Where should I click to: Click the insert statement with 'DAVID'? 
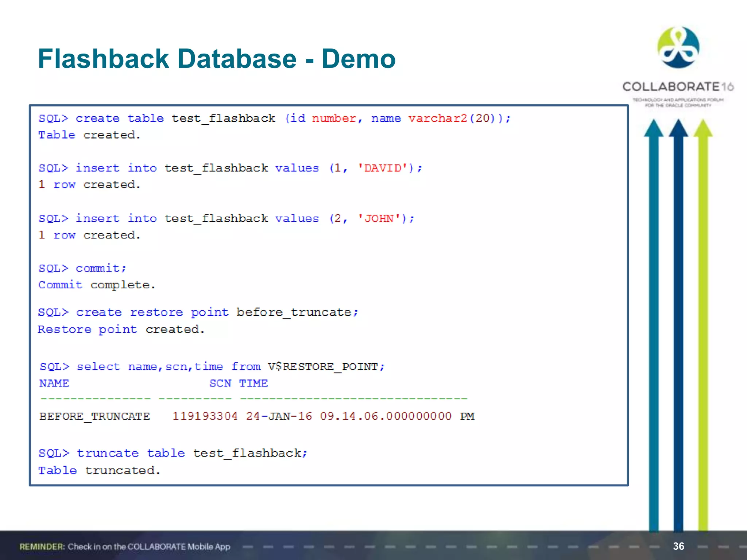(x=230, y=168)
